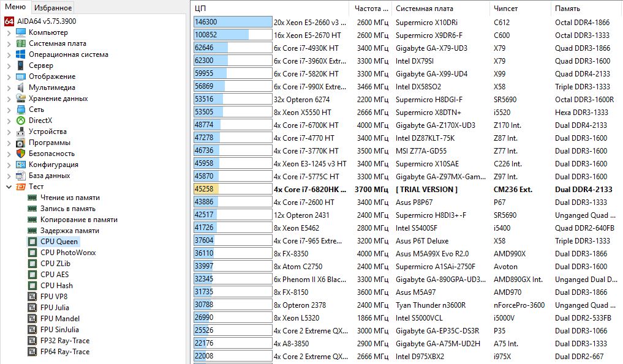The image size is (623, 364).
Task: Click the Системная плата motherboard icon
Action: (21, 43)
